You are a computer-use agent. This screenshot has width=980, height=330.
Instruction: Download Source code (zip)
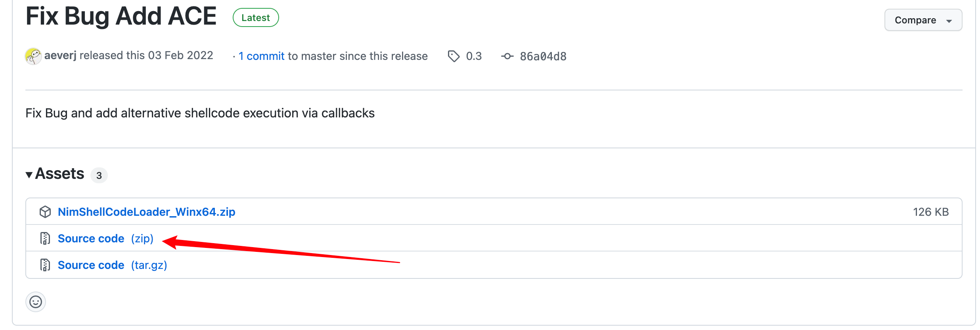[x=106, y=238]
